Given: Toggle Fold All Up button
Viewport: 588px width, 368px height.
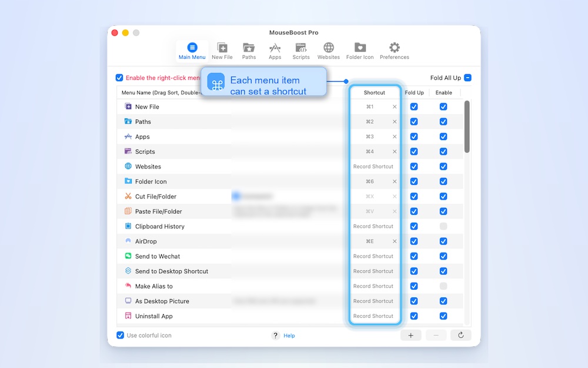Looking at the screenshot, I should [x=467, y=78].
